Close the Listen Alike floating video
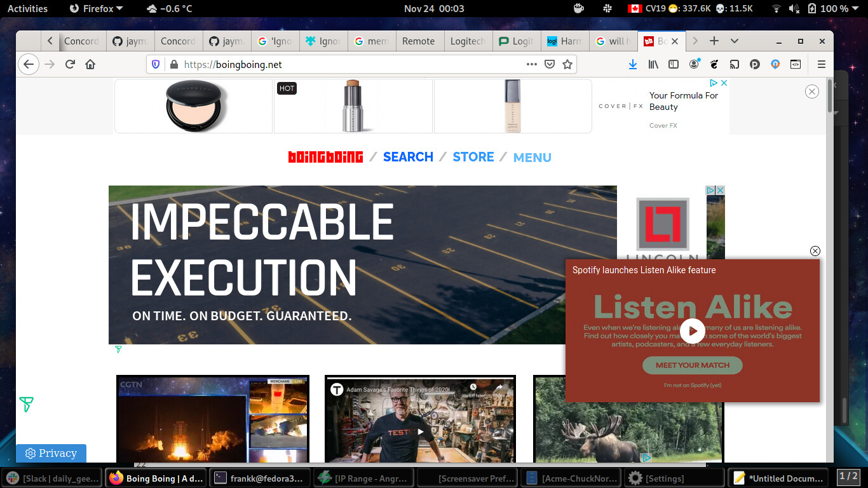Image resolution: width=868 pixels, height=488 pixels. (x=815, y=251)
